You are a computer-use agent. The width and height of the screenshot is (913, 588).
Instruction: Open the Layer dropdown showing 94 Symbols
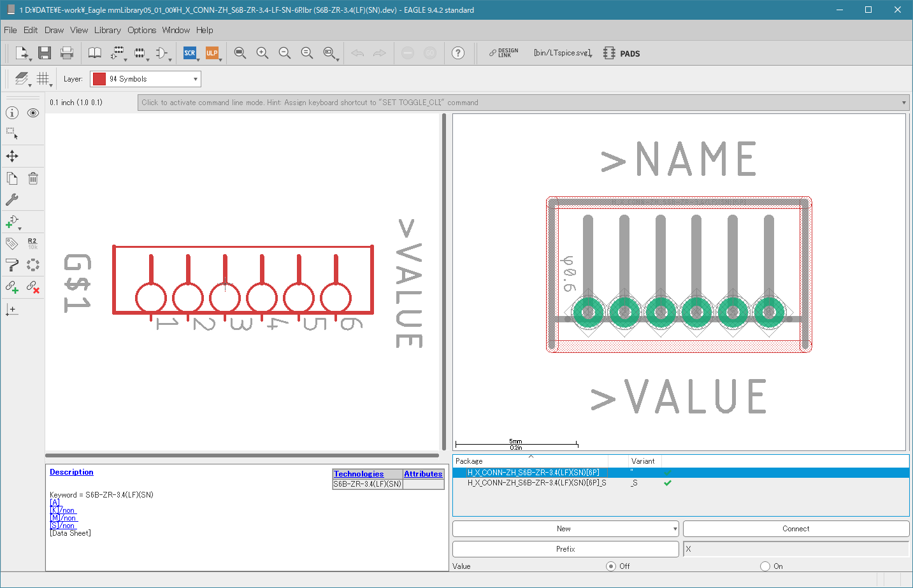click(x=145, y=79)
